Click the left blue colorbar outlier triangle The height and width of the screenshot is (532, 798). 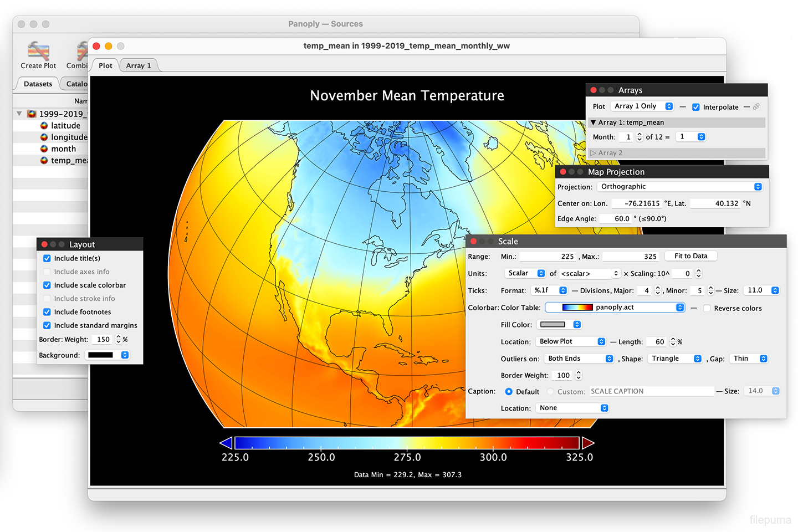tap(226, 443)
